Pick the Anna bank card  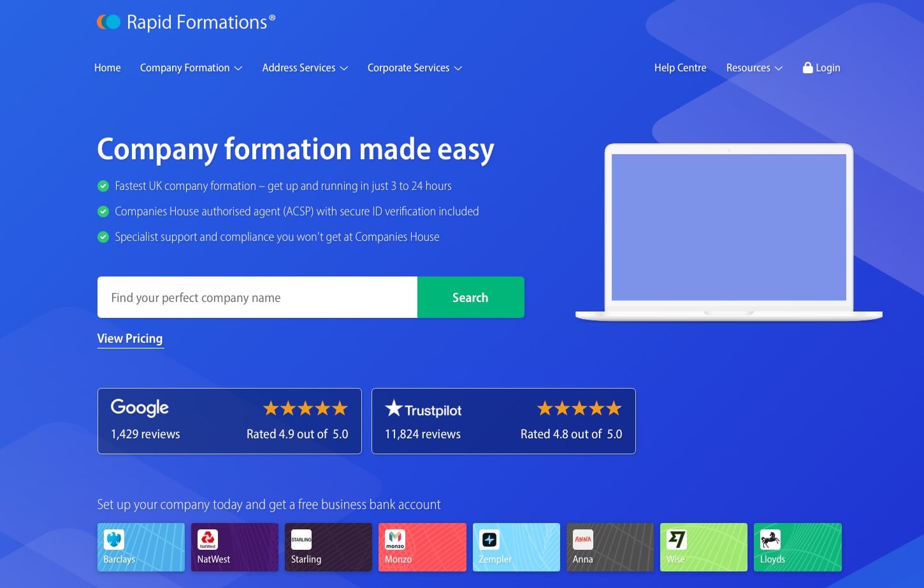tap(610, 547)
